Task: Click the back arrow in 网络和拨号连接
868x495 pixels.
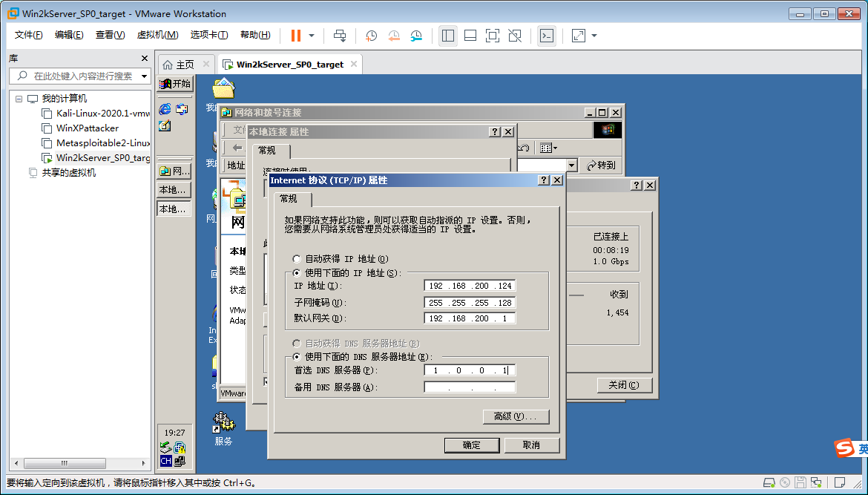Action: click(x=237, y=148)
